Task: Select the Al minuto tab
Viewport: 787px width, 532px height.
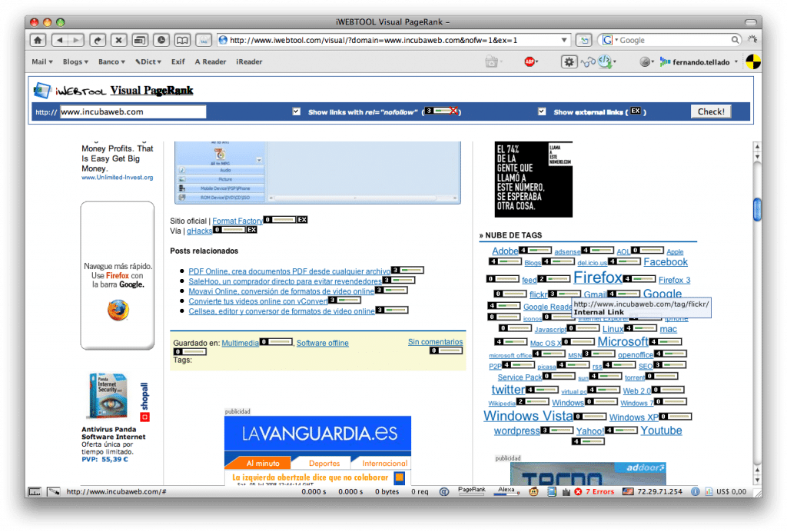Action: tap(263, 464)
